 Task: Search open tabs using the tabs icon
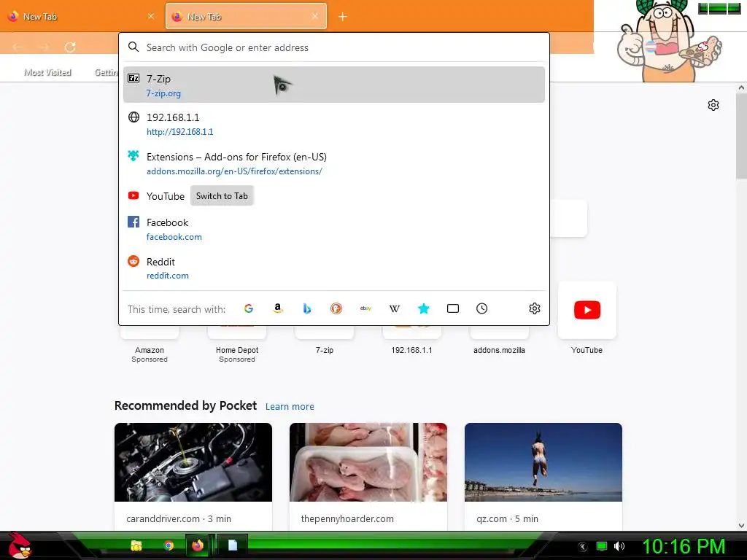pos(453,308)
